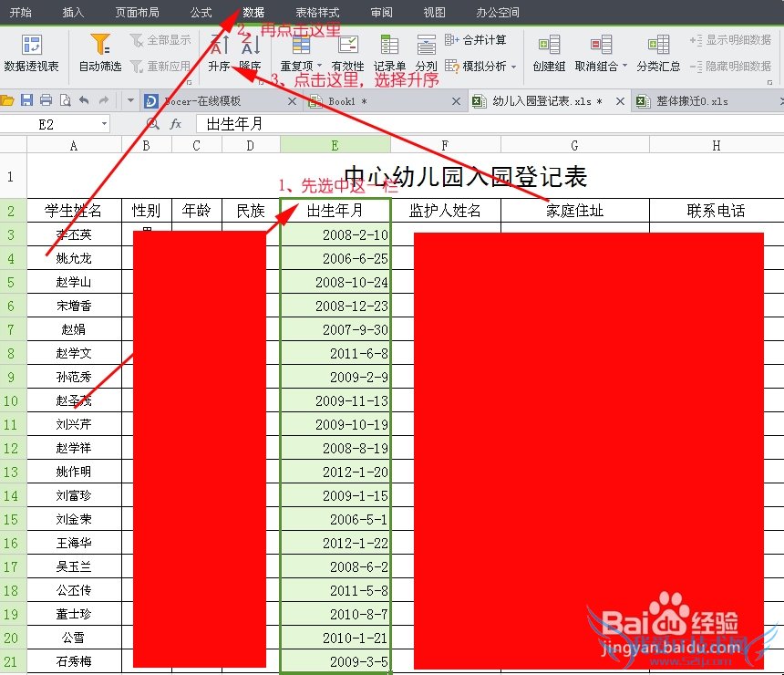Expand the 取消组合 dropdown arrow
The height and width of the screenshot is (675, 784).
pyautogui.click(x=624, y=66)
